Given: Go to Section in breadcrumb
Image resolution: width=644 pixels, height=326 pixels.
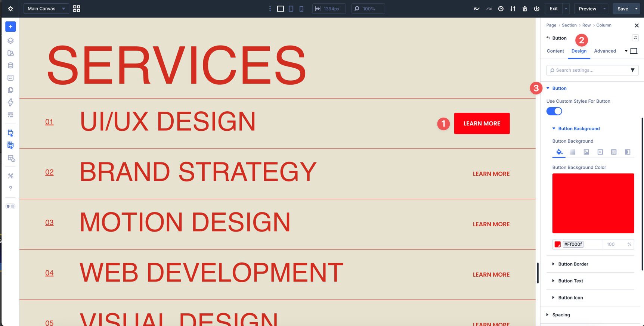Looking at the screenshot, I should tap(569, 25).
